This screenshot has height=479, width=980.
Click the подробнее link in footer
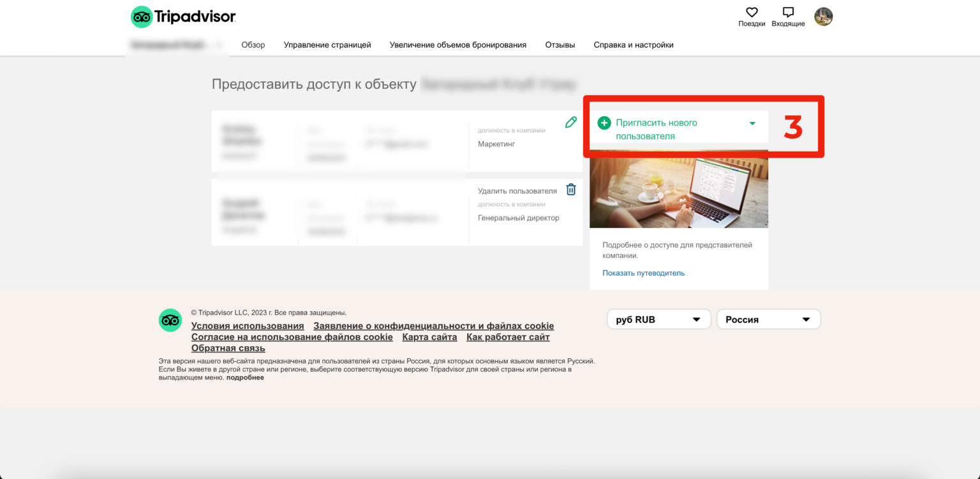[245, 377]
